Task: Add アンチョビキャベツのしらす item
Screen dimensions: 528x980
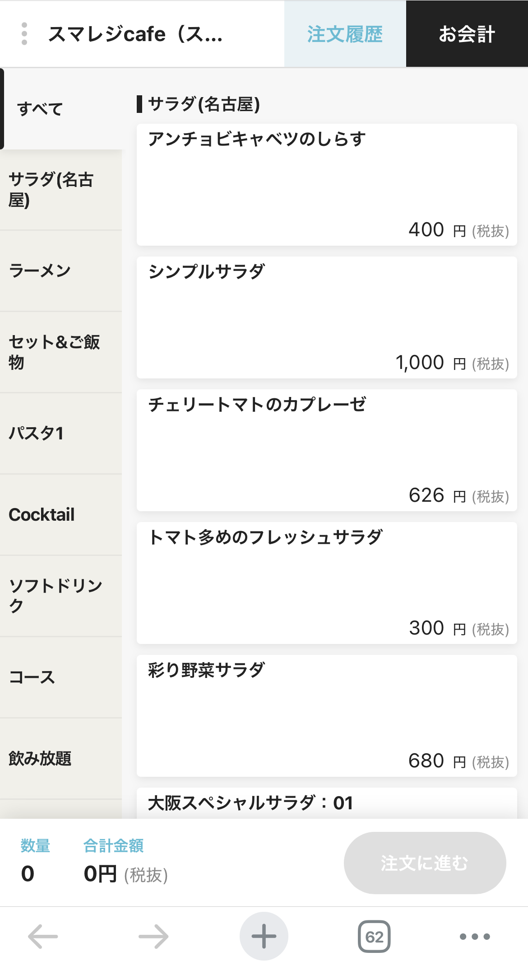Action: (327, 185)
